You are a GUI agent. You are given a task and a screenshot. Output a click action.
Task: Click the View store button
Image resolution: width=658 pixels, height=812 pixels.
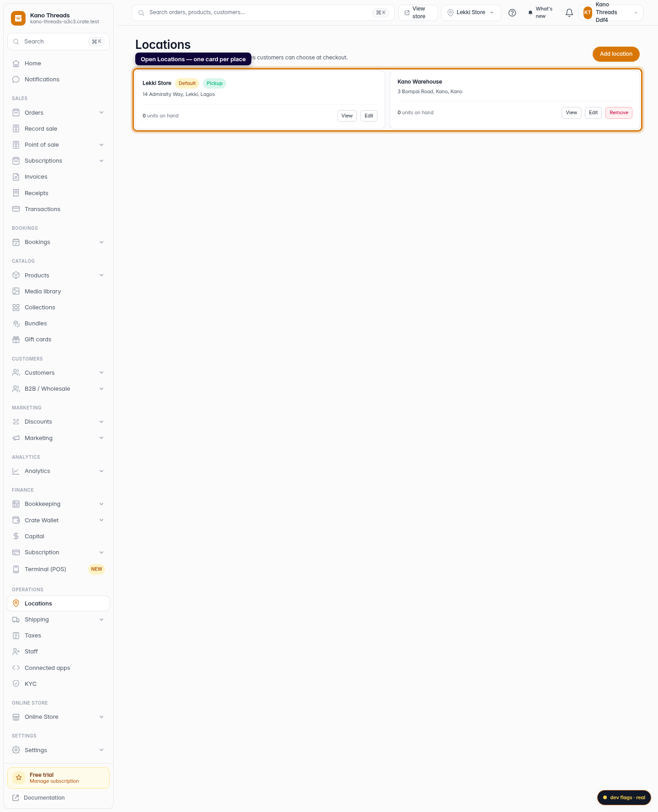pos(418,13)
